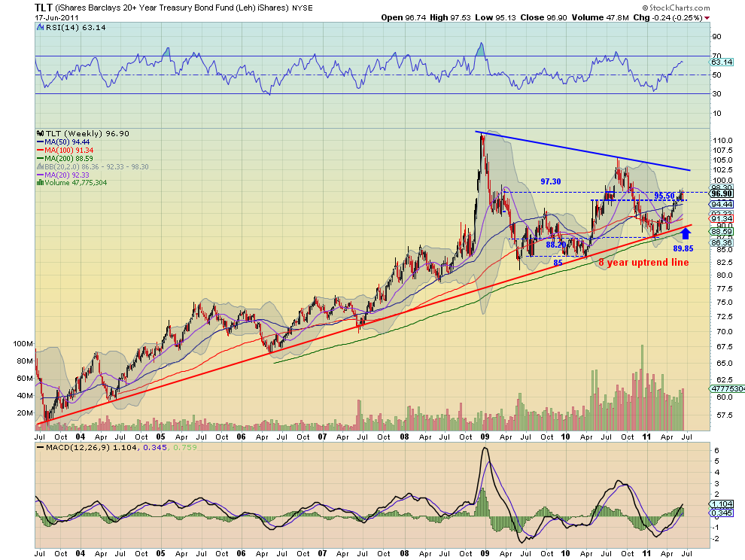Click the Low 95.13 value
This screenshot has height=560, width=745.
(496, 17)
